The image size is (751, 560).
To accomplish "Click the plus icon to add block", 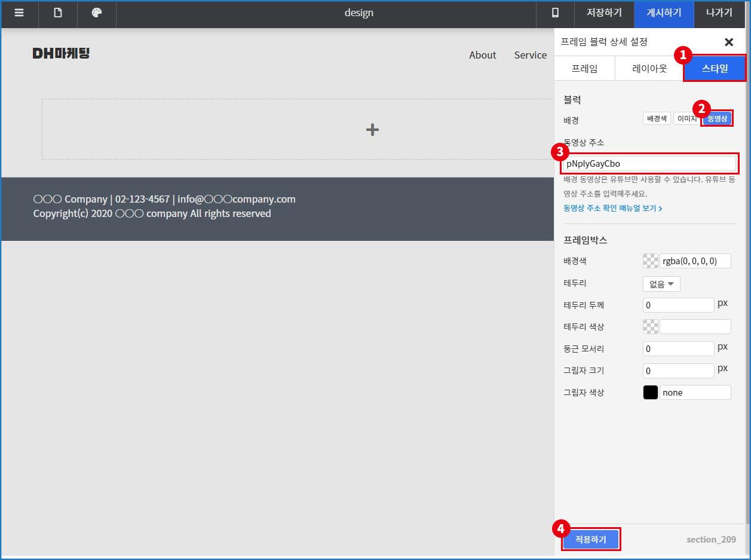I will coord(372,130).
